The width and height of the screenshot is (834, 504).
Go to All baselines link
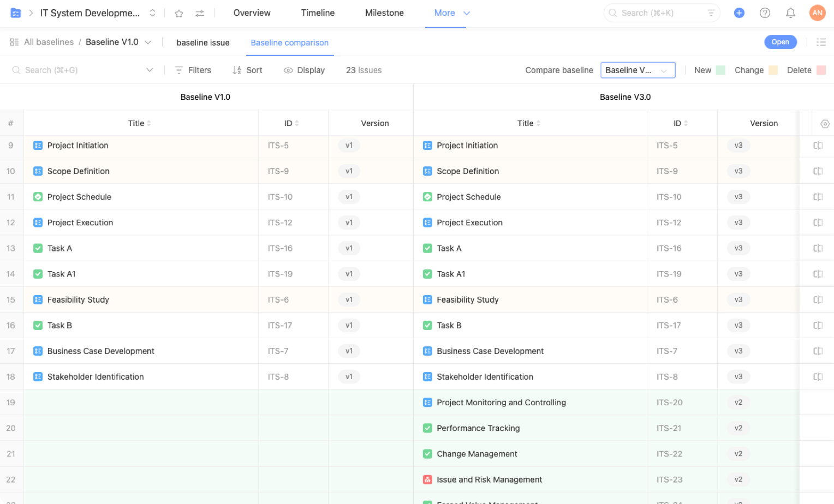[x=49, y=42]
